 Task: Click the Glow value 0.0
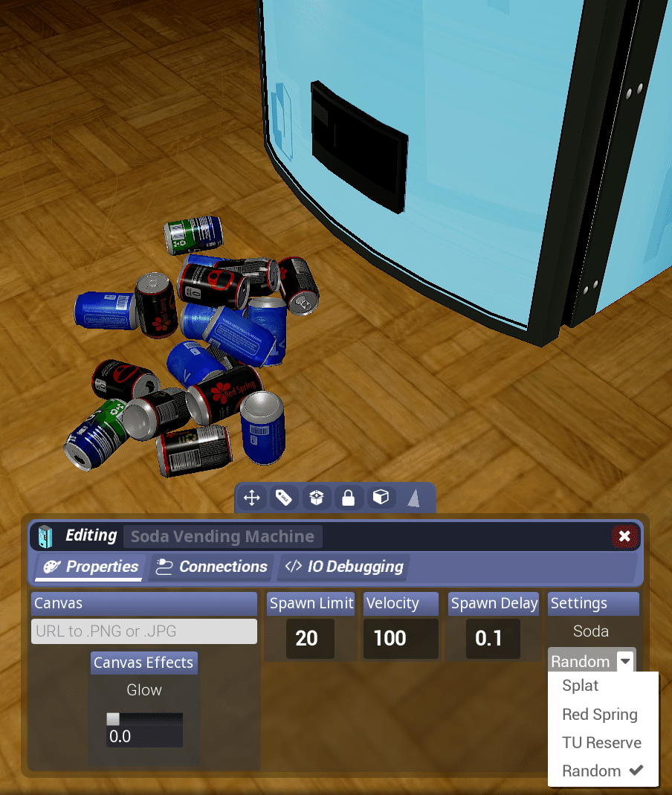[x=144, y=736]
